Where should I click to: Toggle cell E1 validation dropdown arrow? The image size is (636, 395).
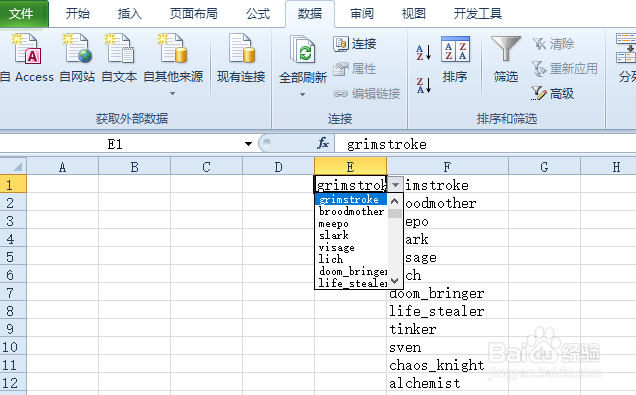click(395, 185)
